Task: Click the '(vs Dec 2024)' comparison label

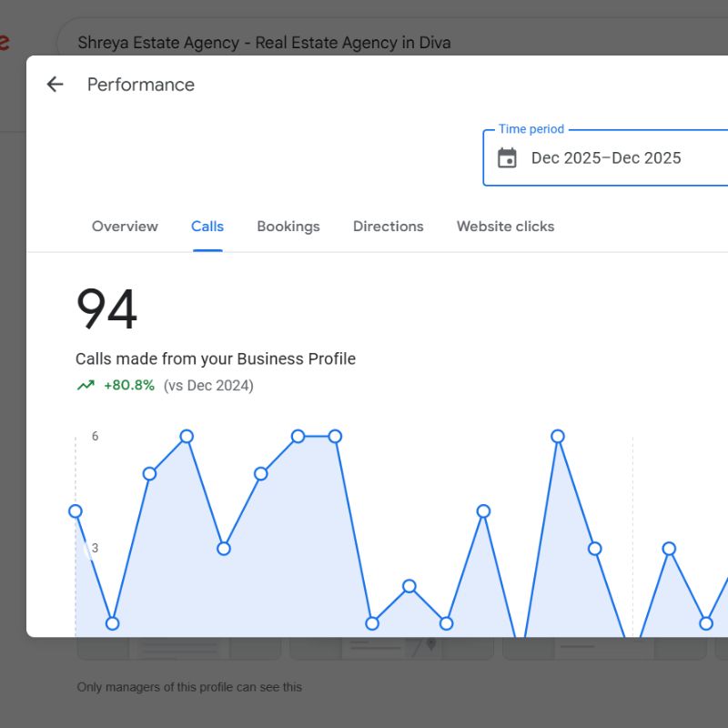Action: click(208, 386)
